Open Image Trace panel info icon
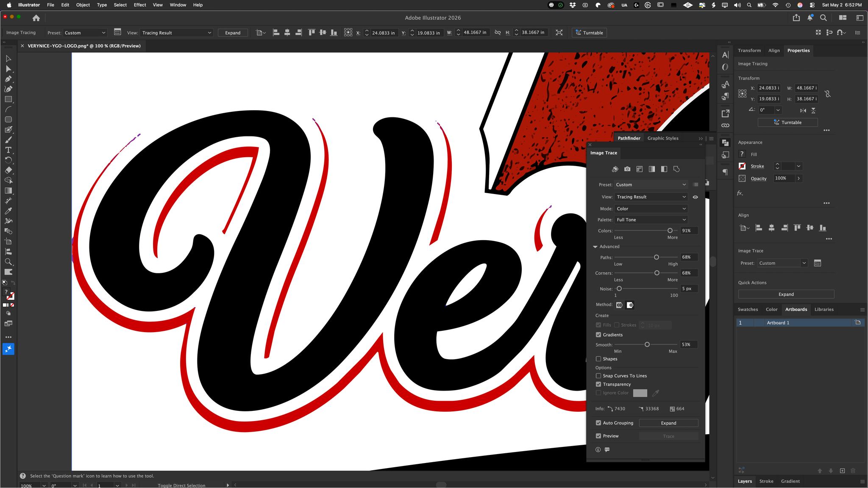 [x=598, y=449]
